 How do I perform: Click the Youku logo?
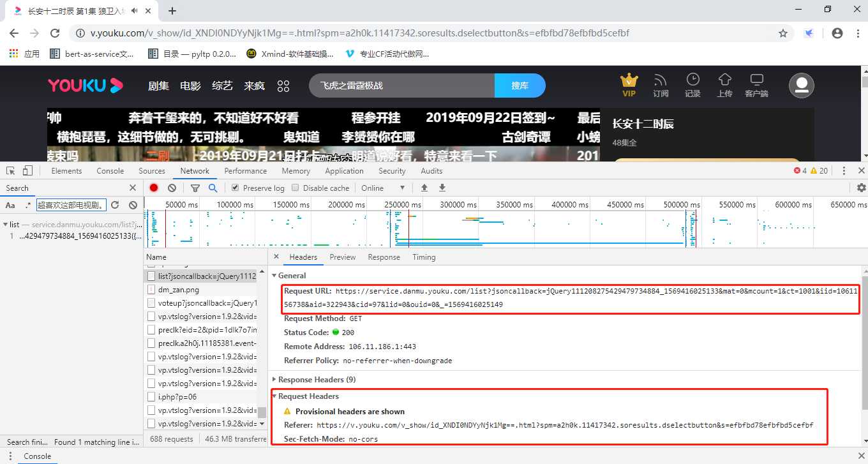click(x=86, y=86)
